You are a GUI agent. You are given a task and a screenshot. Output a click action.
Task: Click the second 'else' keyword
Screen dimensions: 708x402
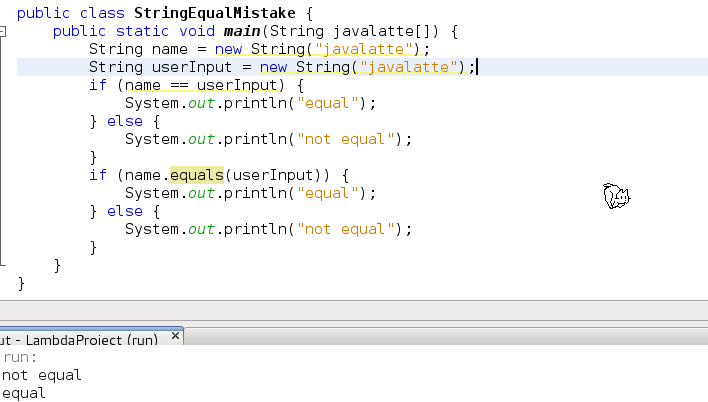click(125, 211)
